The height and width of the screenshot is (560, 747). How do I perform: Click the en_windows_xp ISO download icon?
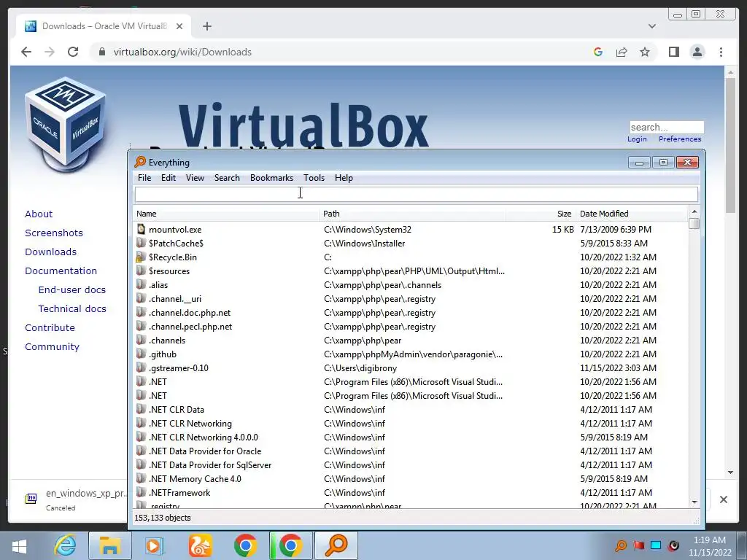point(31,499)
